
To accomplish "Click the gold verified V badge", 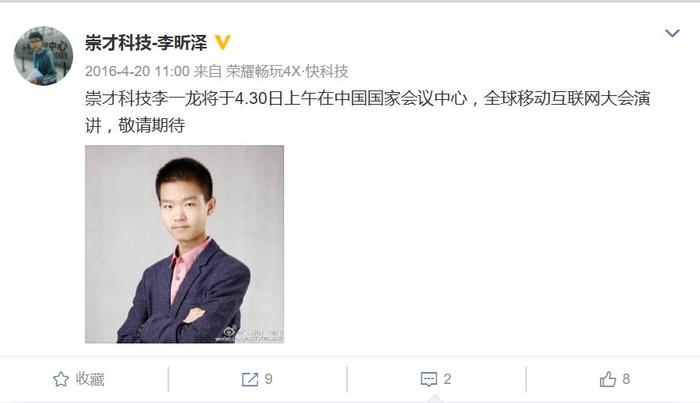I will coord(222,43).
